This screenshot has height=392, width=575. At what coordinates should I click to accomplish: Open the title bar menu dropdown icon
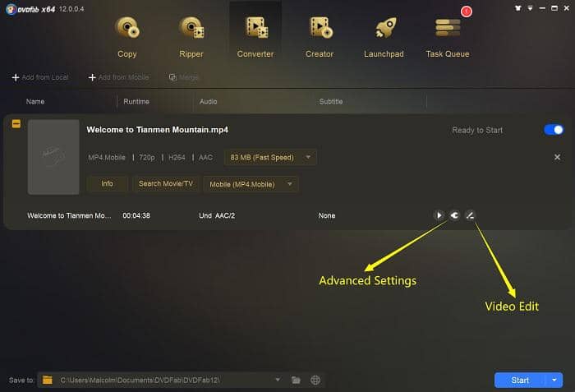[530, 8]
